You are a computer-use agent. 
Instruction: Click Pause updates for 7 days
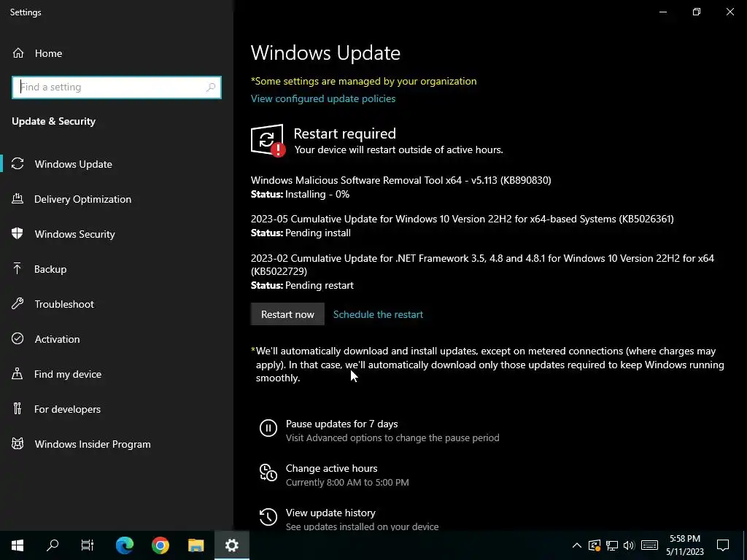click(379, 430)
